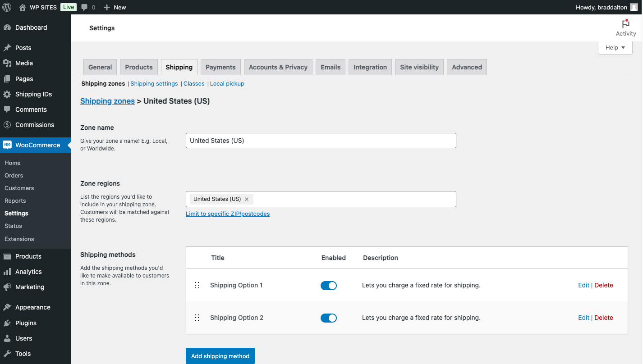Disable the Shipping Option 1 toggle
The width and height of the screenshot is (643, 364).
tap(329, 286)
